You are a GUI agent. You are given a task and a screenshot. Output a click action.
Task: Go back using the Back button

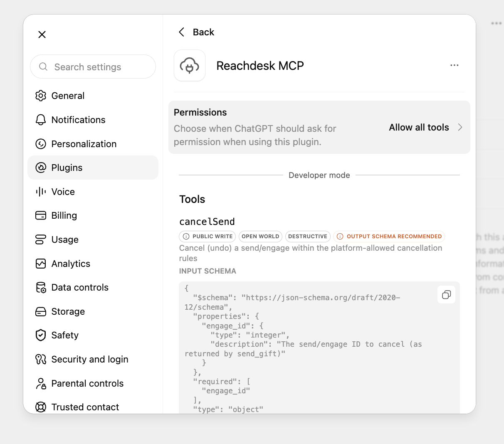click(x=196, y=32)
